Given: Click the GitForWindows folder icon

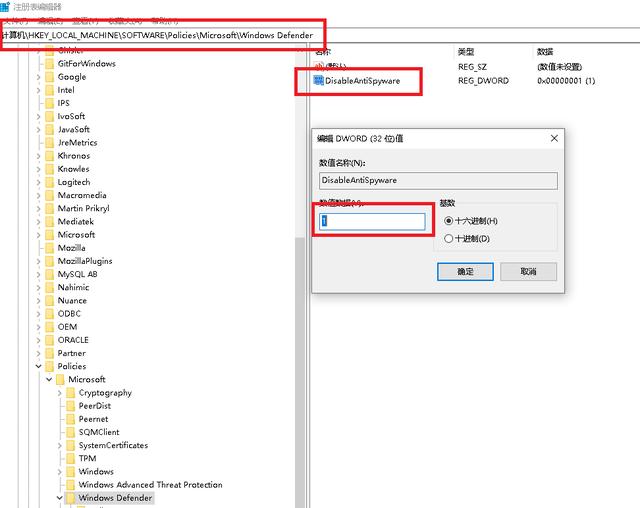Looking at the screenshot, I should click(x=49, y=64).
